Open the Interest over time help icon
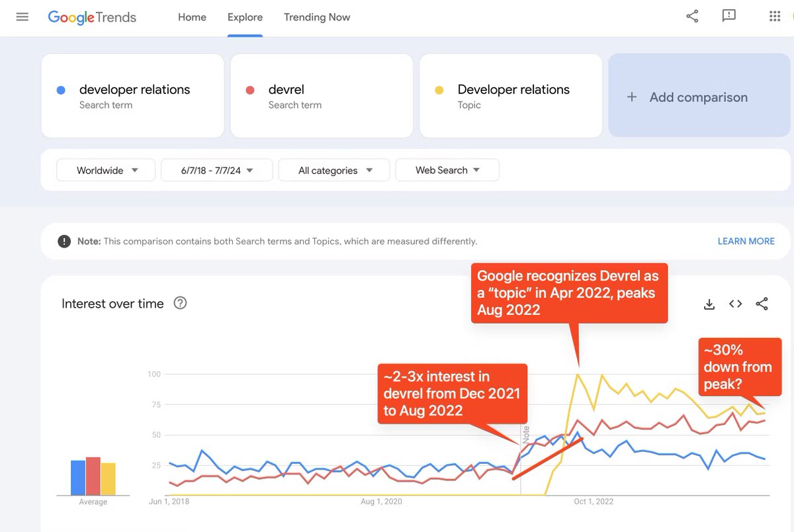794x532 pixels. coord(180,303)
